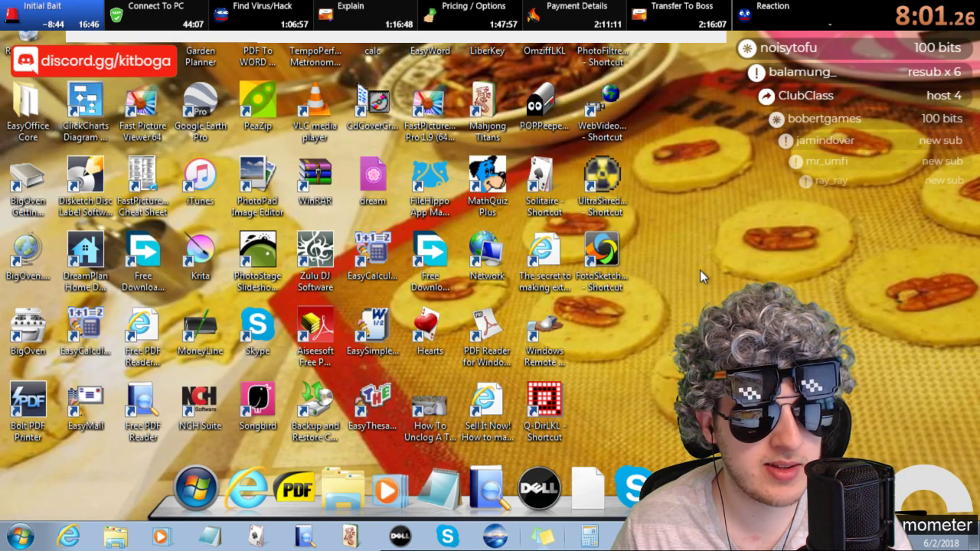Select the FotoSketch... Shortcut icon
This screenshot has height=551, width=980.
[x=602, y=250]
